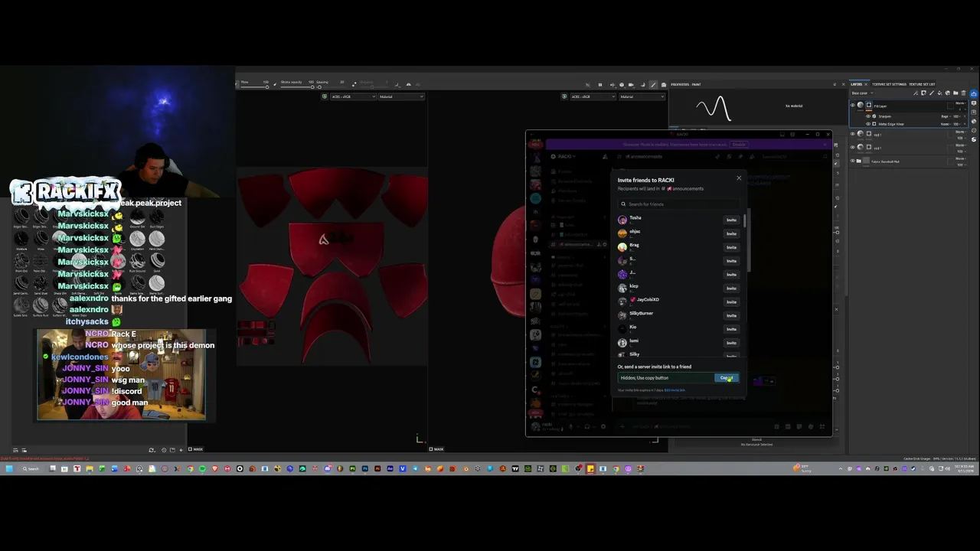The image size is (980, 551).
Task: Open Sharpen effect blend mode dropdown
Action: 946,116
